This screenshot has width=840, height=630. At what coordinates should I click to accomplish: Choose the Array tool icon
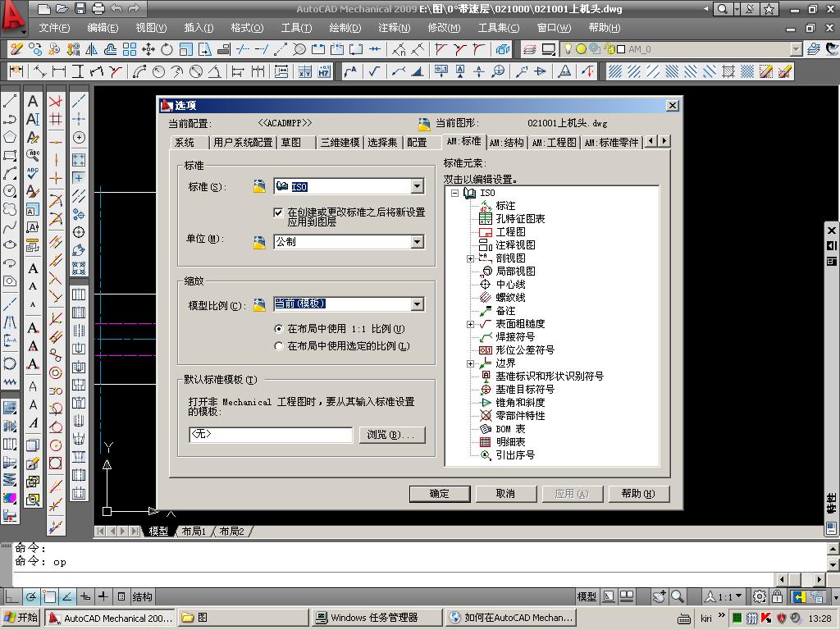[129, 49]
